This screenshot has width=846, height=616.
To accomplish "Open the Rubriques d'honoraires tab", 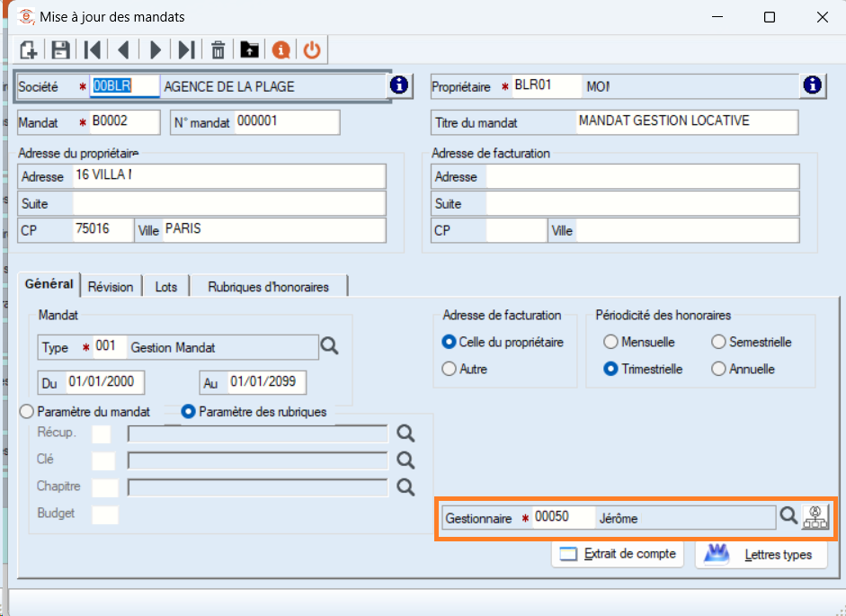I will (269, 287).
